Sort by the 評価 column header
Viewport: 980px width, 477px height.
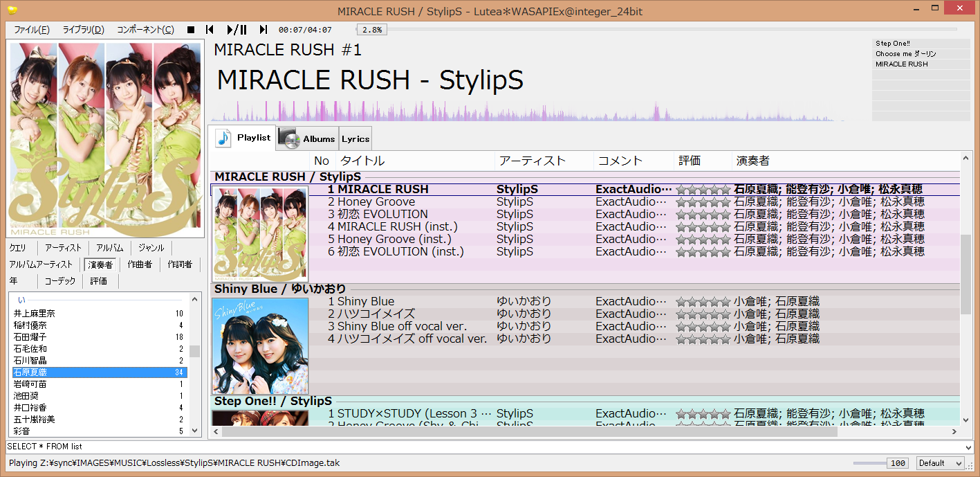[703, 161]
